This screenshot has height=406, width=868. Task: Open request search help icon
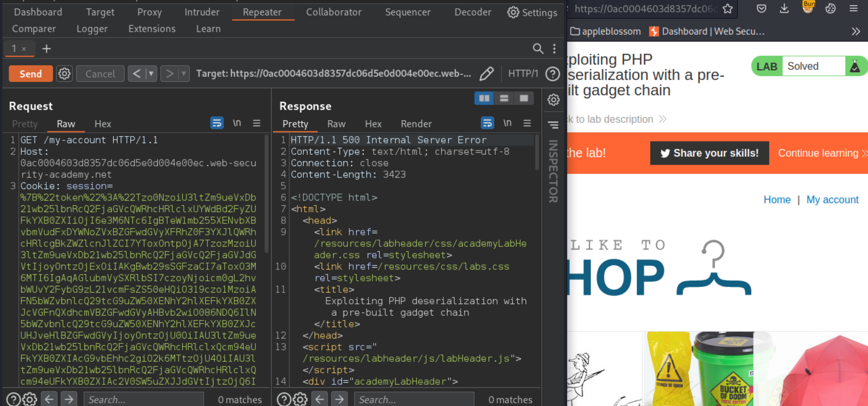click(13, 399)
